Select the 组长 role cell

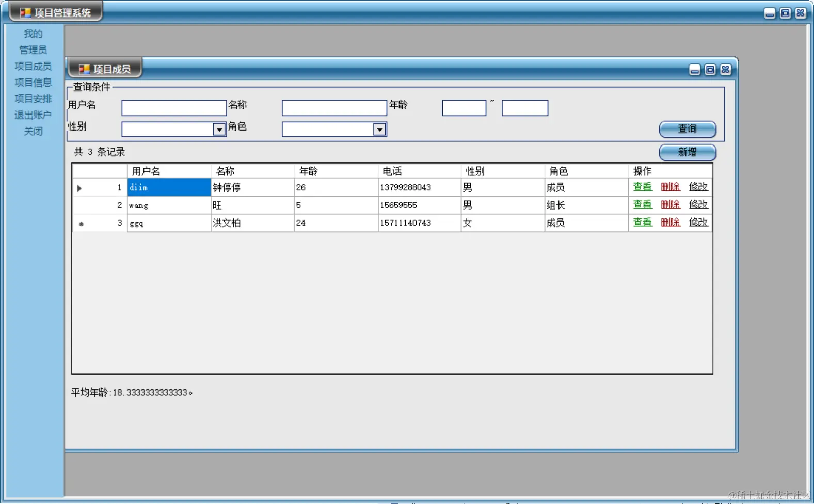point(586,205)
